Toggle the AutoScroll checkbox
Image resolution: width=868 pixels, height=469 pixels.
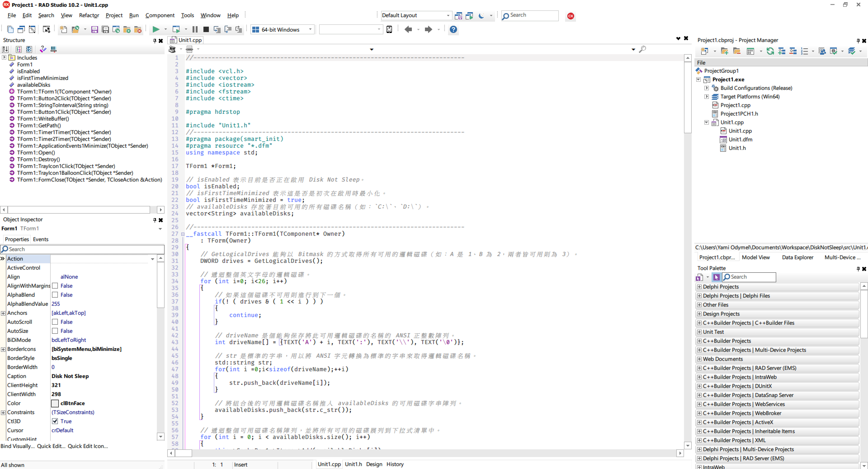pyautogui.click(x=55, y=322)
